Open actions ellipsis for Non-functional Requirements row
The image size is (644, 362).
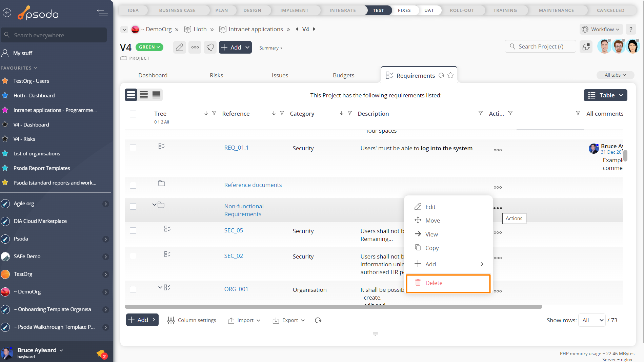point(498,208)
